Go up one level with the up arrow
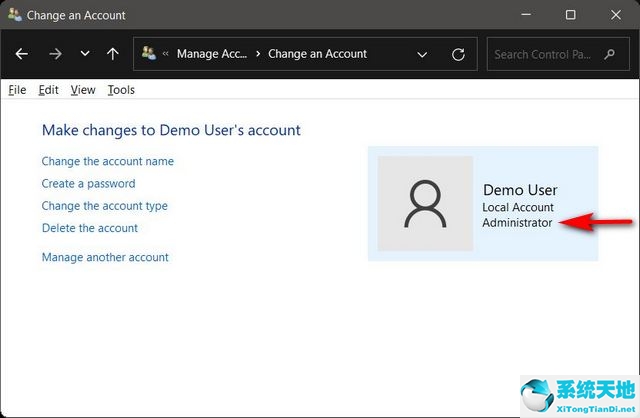The width and height of the screenshot is (640, 418). point(113,54)
